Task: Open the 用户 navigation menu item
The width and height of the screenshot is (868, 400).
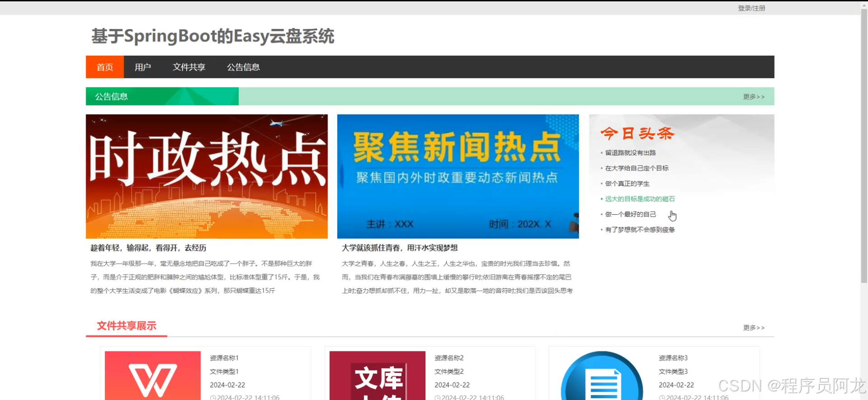Action: (x=143, y=67)
